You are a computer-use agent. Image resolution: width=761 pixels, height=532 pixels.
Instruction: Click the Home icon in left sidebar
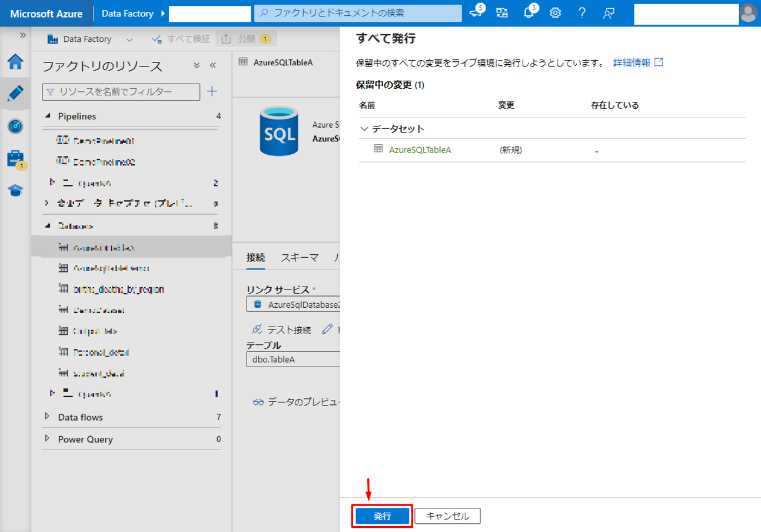(15, 62)
